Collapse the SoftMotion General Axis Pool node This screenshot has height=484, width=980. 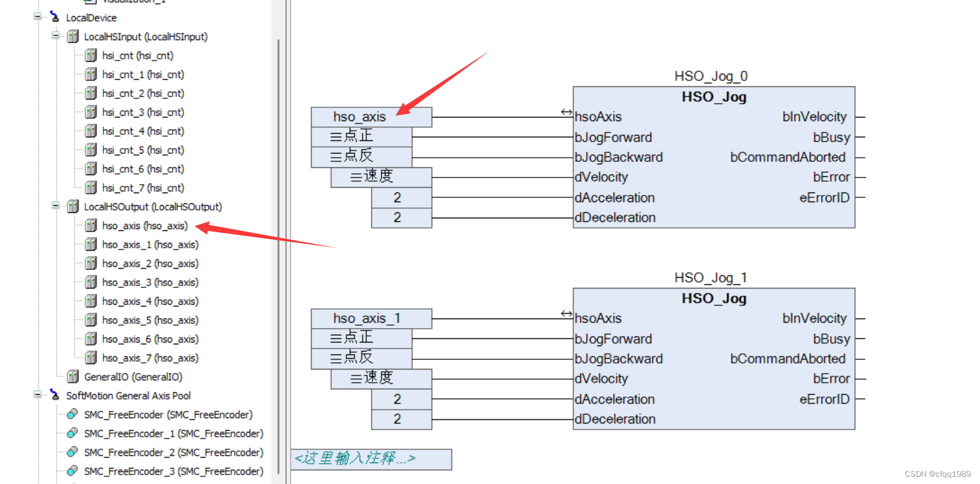(x=37, y=395)
